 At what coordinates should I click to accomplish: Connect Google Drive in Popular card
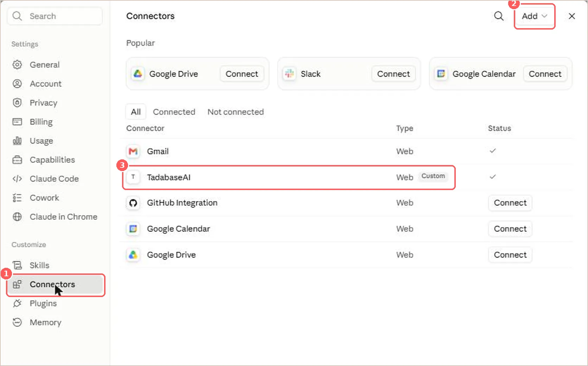pyautogui.click(x=242, y=74)
